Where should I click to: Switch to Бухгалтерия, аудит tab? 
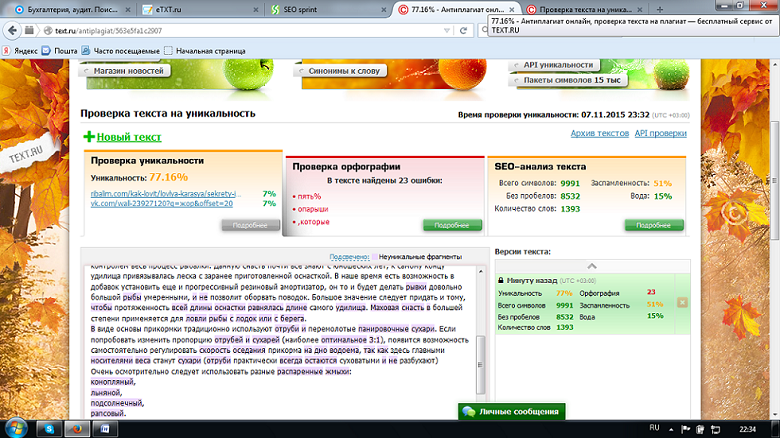coord(71,9)
